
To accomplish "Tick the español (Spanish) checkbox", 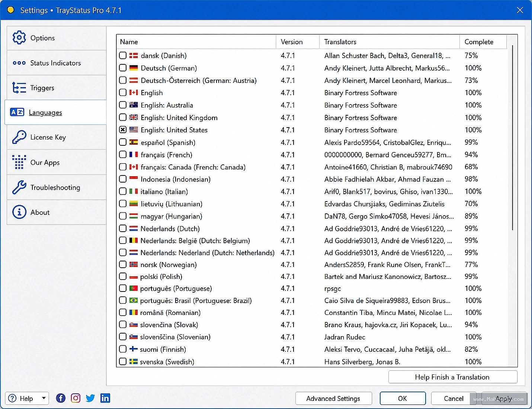I will [123, 142].
